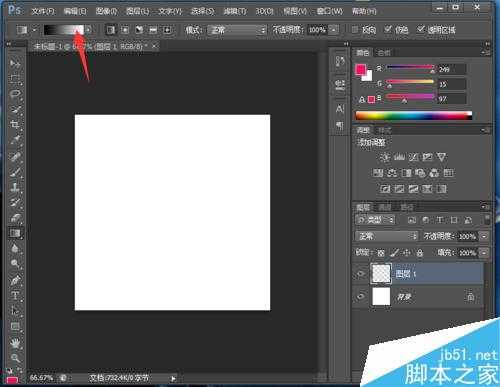The image size is (500, 387).
Task: Click the G value field in Color panel
Action: click(452, 84)
